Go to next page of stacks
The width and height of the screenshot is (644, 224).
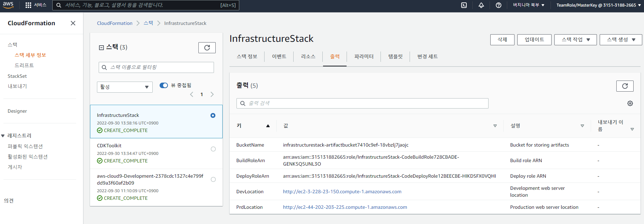(212, 94)
